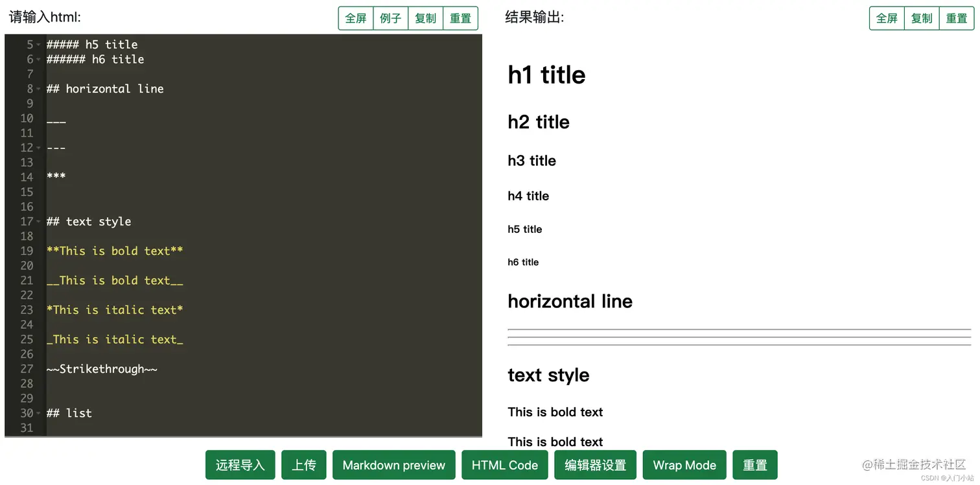This screenshot has width=980, height=485.
Task: Open Markdown preview
Action: [x=394, y=465]
